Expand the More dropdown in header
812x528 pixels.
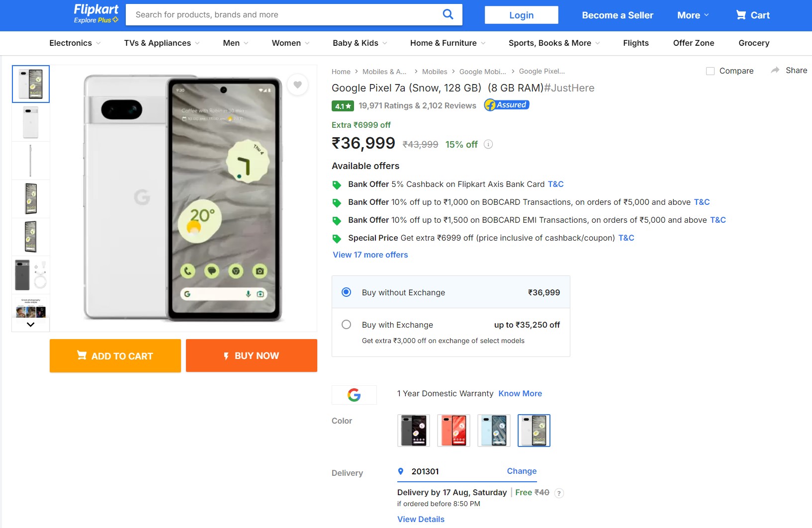[x=693, y=15]
